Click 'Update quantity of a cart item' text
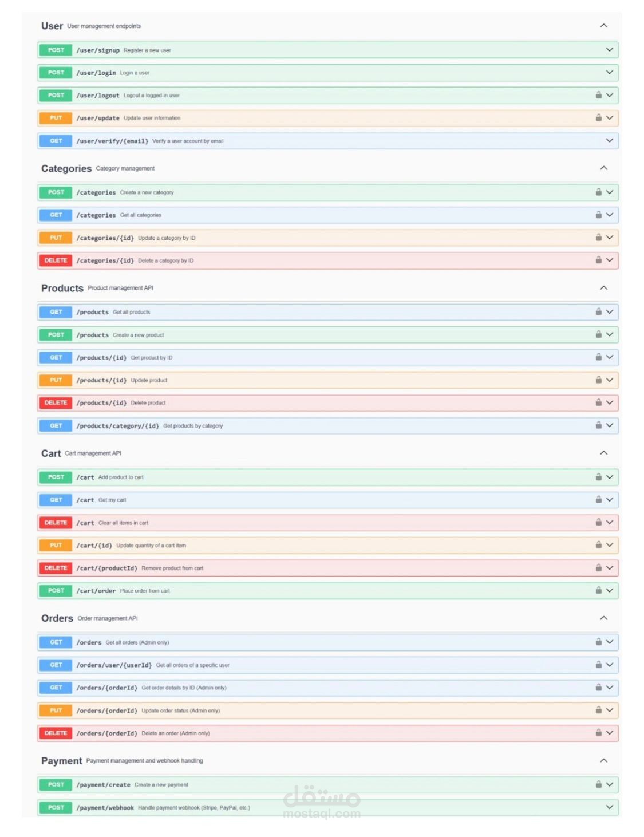Image resolution: width=644 pixels, height=837 pixels. [x=151, y=546]
